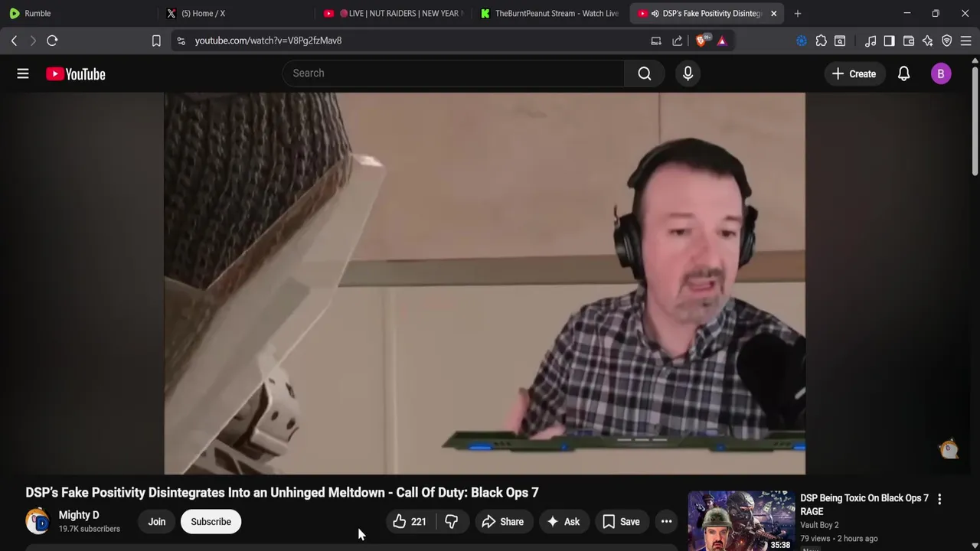This screenshot has height=551, width=980.
Task: Click the blue circular extension icon
Action: [802, 41]
